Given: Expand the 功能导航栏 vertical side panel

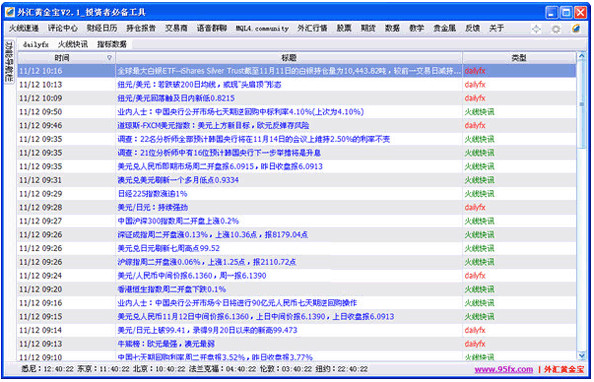Looking at the screenshot, I should [9, 61].
